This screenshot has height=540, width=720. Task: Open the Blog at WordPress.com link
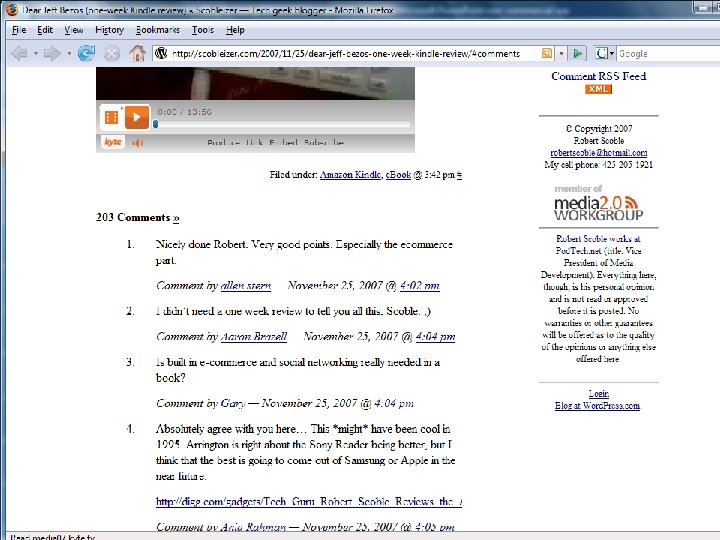coord(597,405)
